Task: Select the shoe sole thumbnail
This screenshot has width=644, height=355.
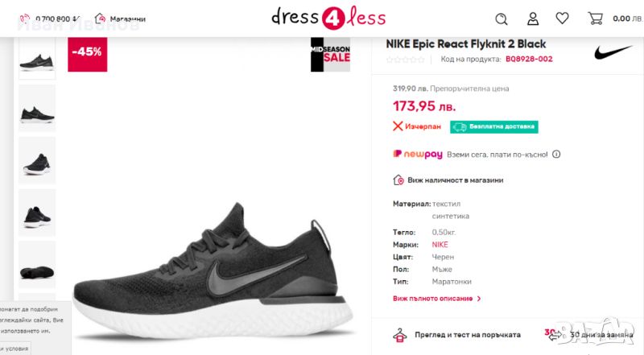Action: tap(37, 264)
